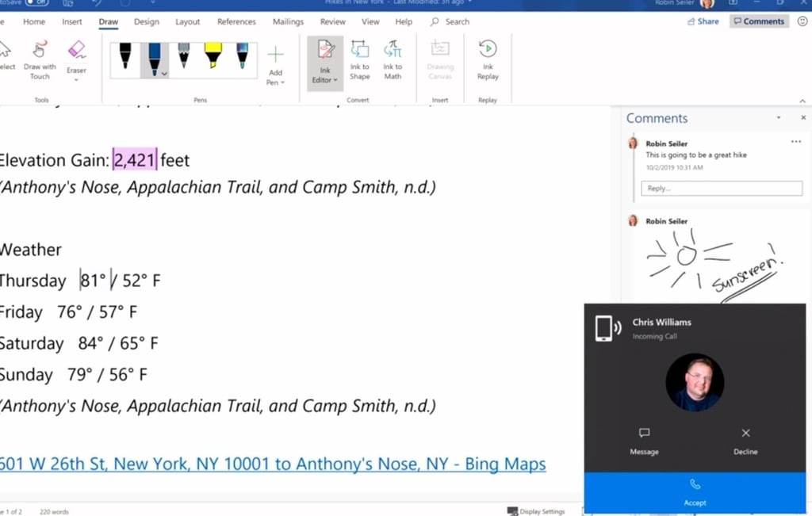
Task: Switch to the Layout tab
Action: (187, 21)
